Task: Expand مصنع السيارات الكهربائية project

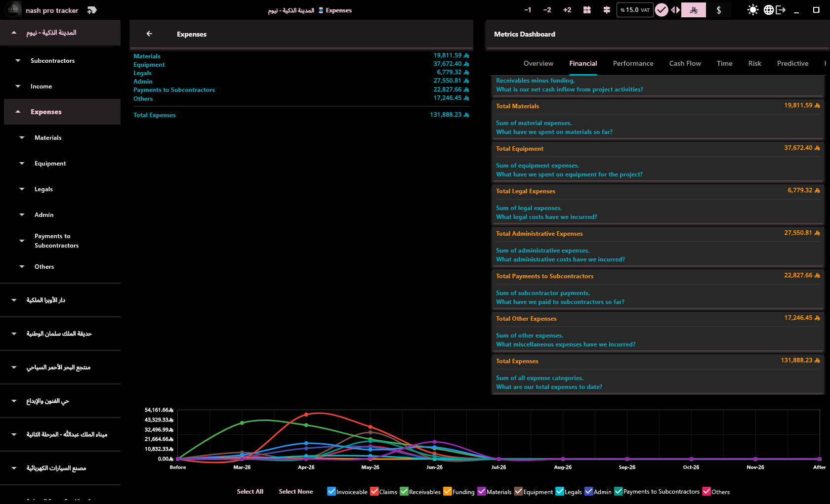Action: click(14, 468)
